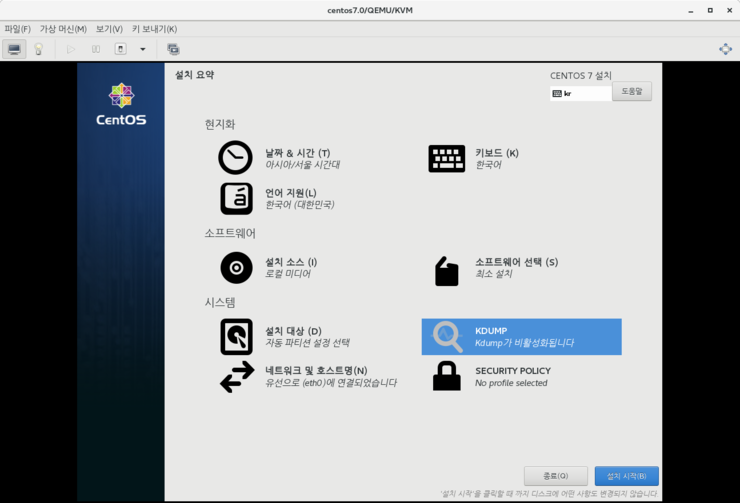The image size is (740, 503).
Task: Open the Security Policy padlock icon
Action: (446, 376)
